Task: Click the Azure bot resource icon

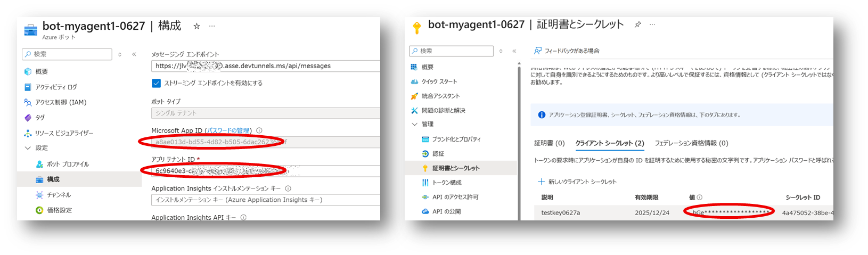Action: [31, 30]
